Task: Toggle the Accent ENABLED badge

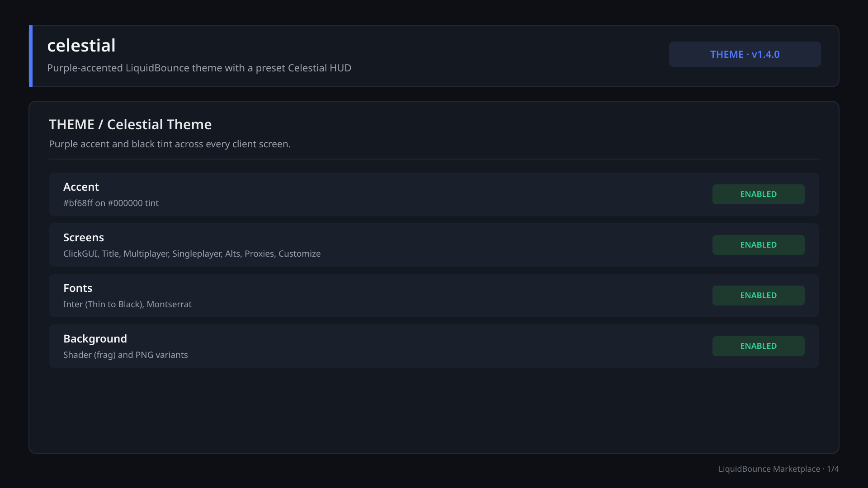Action: click(x=758, y=194)
